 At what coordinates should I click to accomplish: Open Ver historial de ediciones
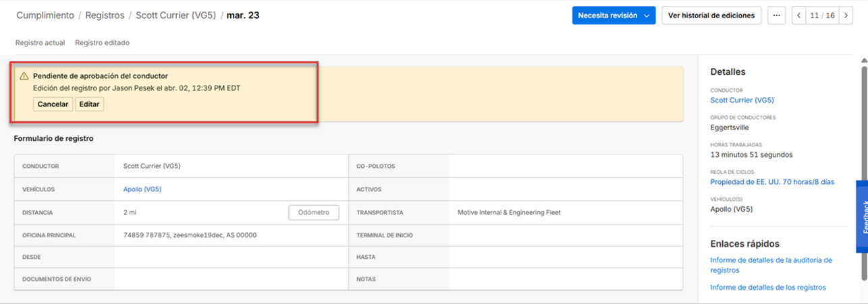pos(711,16)
